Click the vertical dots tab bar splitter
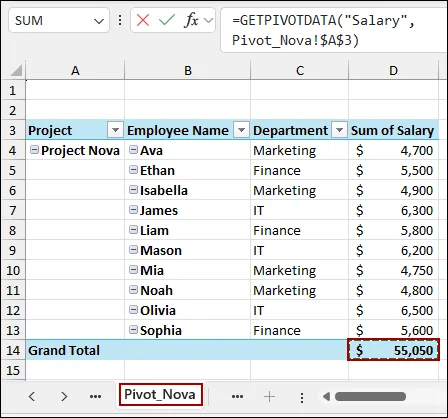The height and width of the screenshot is (418, 448). 302,397
